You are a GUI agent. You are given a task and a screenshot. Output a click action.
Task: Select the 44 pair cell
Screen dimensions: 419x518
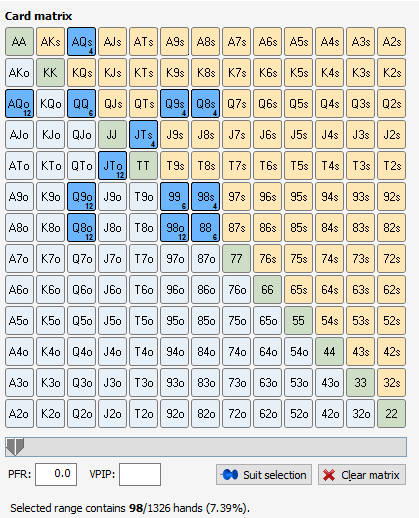click(329, 352)
